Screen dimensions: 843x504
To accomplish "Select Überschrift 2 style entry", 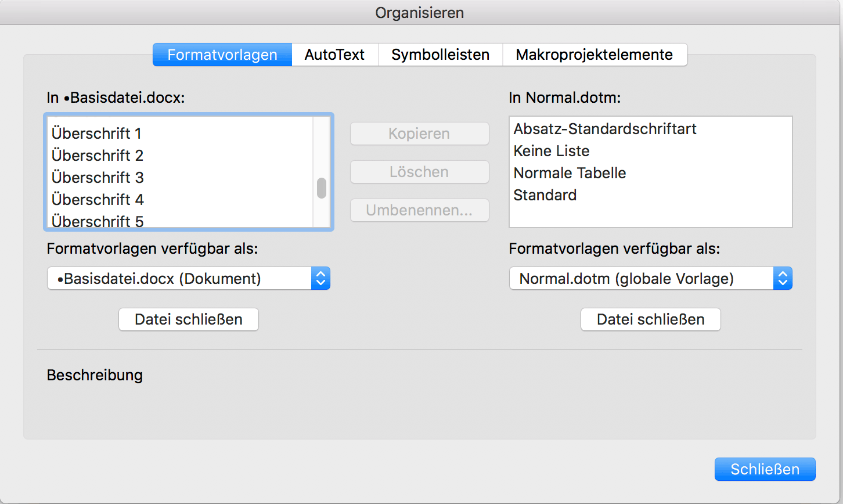I will tap(180, 156).
